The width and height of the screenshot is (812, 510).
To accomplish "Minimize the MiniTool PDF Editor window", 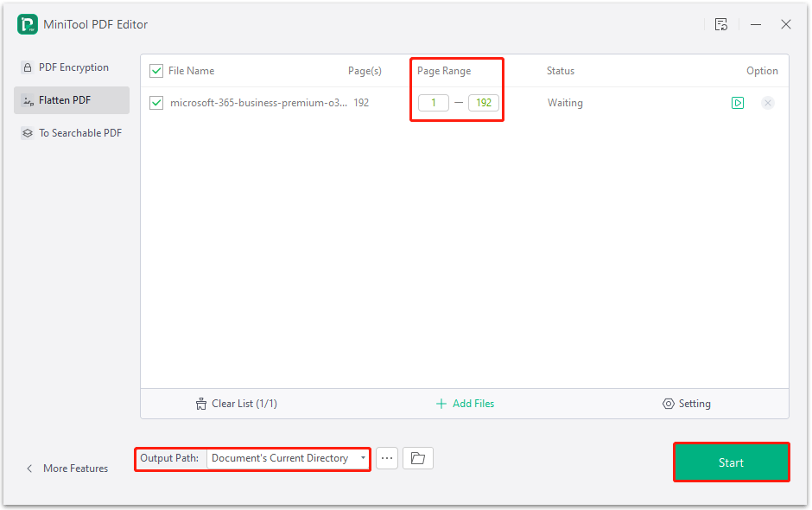I will click(756, 24).
